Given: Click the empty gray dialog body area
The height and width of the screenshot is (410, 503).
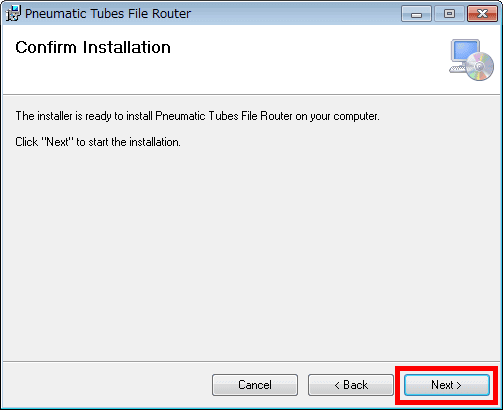Looking at the screenshot, I should [251, 253].
